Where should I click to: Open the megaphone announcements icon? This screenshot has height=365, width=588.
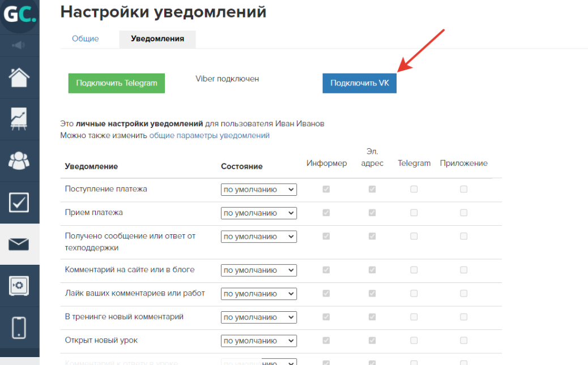pos(18,45)
